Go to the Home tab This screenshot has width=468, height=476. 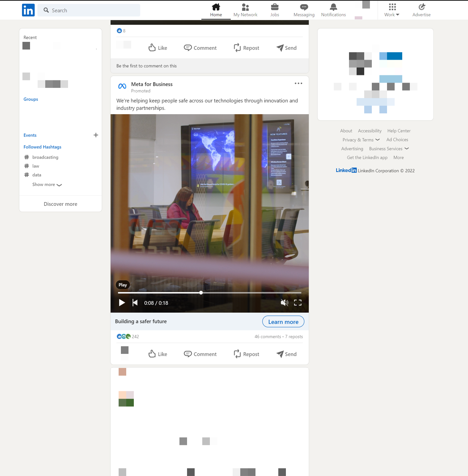(216, 10)
